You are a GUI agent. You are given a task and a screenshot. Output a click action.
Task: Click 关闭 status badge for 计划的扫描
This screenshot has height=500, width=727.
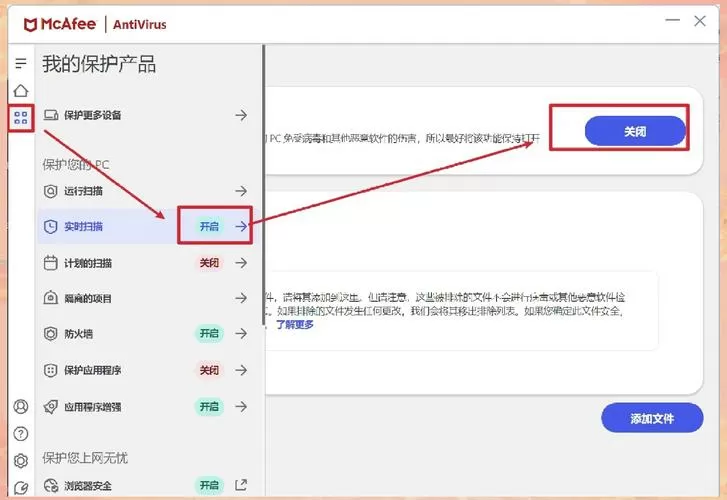tap(209, 263)
